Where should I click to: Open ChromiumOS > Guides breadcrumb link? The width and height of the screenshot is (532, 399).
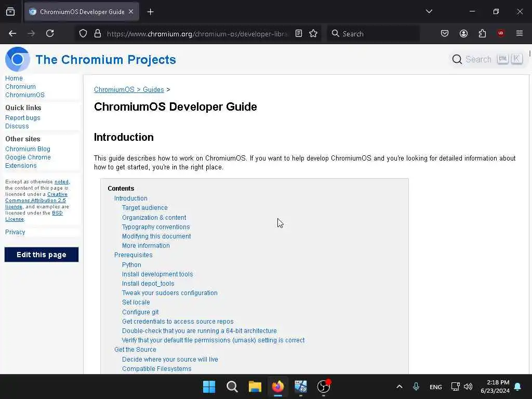[x=129, y=89]
